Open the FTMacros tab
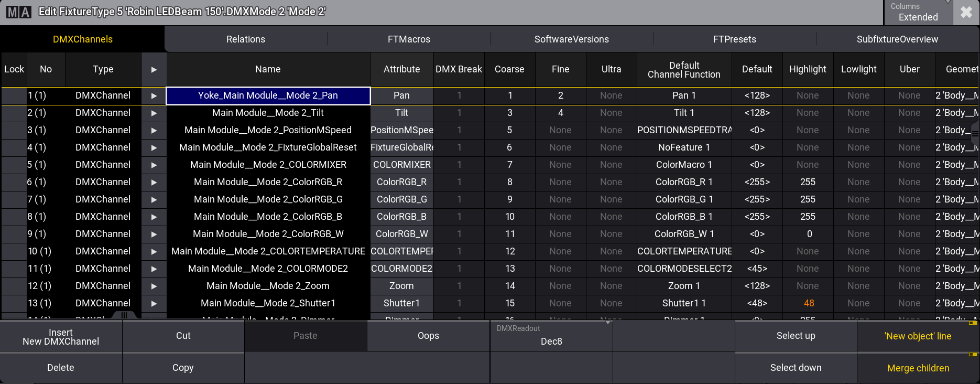The width and height of the screenshot is (980, 384). (409, 39)
